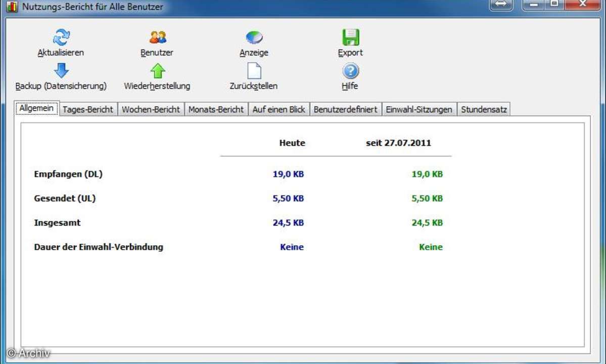The height and width of the screenshot is (364, 606).
Task: Click the Anzeige display icon
Action: pyautogui.click(x=254, y=37)
